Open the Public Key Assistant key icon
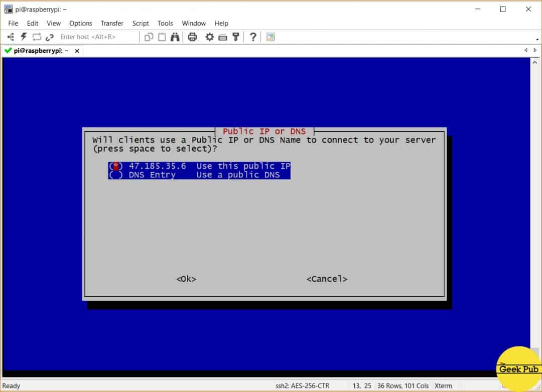 pyautogui.click(x=235, y=37)
